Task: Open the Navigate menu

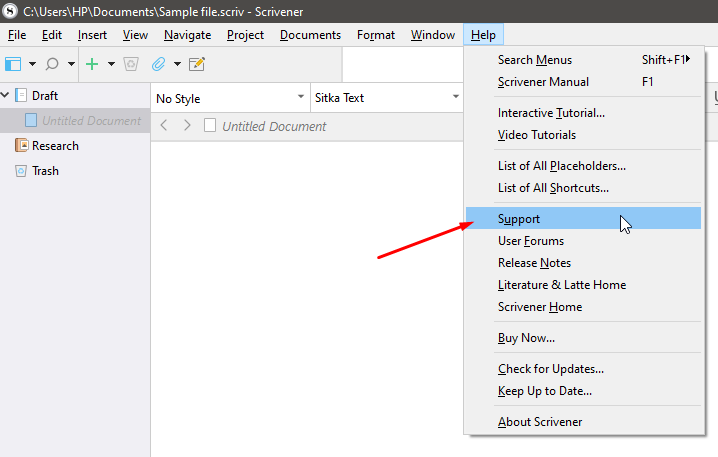Action: click(187, 35)
